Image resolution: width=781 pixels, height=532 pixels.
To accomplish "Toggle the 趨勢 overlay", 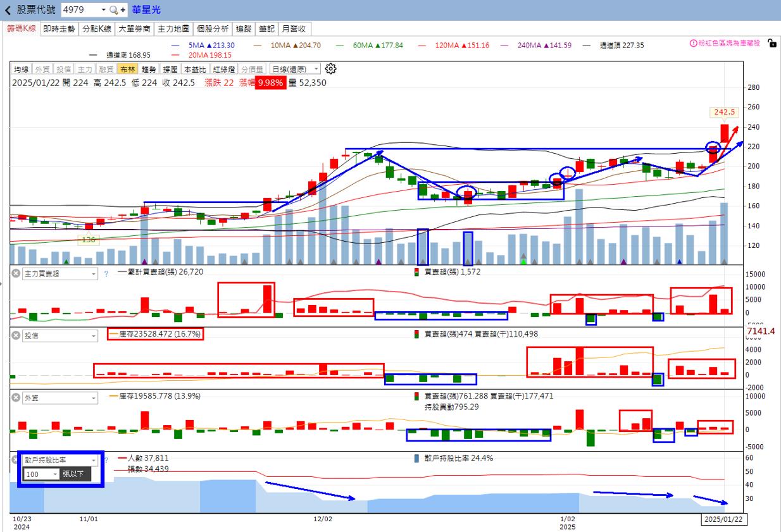I will pyautogui.click(x=149, y=70).
